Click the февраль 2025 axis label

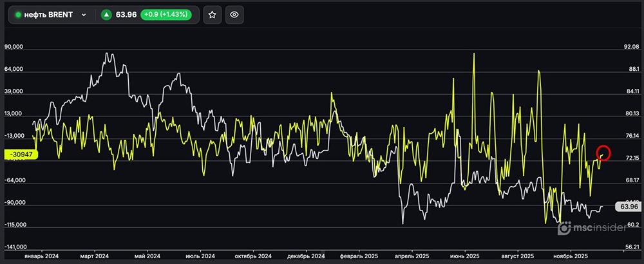(359, 255)
